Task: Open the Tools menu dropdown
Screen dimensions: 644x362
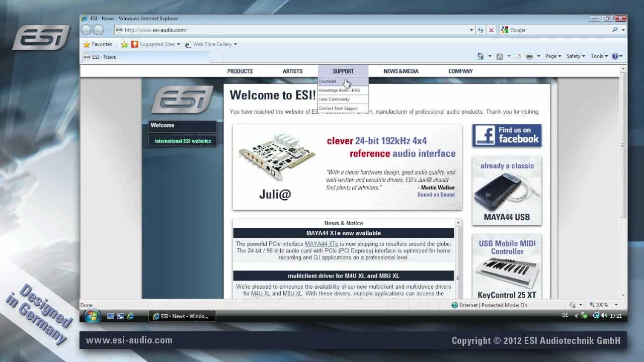Action: coord(599,56)
